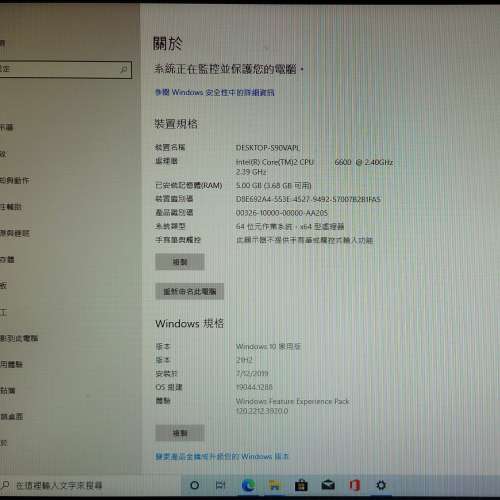Click RAM value 5.00 GB
Screen dimensions: 500x500
(274, 186)
